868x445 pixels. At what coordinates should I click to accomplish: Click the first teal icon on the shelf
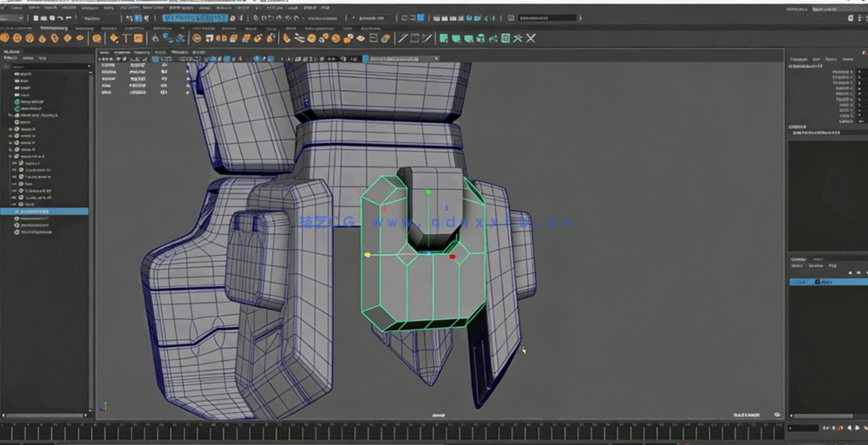point(443,38)
